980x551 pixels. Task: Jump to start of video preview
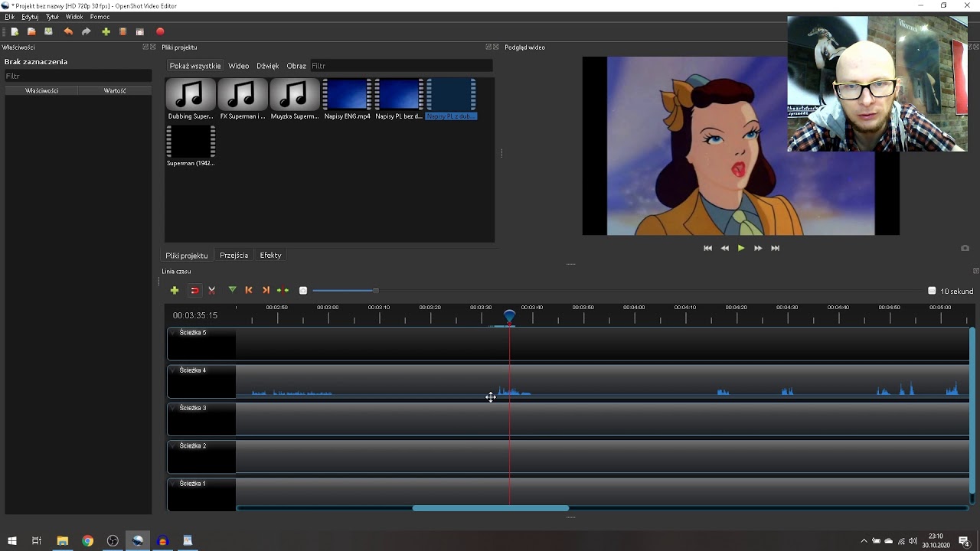point(707,248)
